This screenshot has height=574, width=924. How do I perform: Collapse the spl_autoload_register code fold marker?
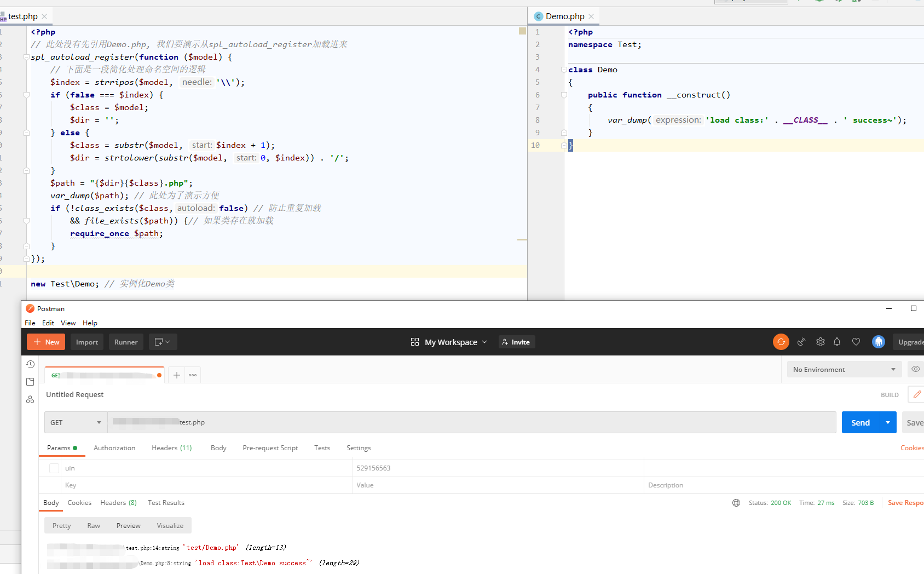pyautogui.click(x=26, y=57)
